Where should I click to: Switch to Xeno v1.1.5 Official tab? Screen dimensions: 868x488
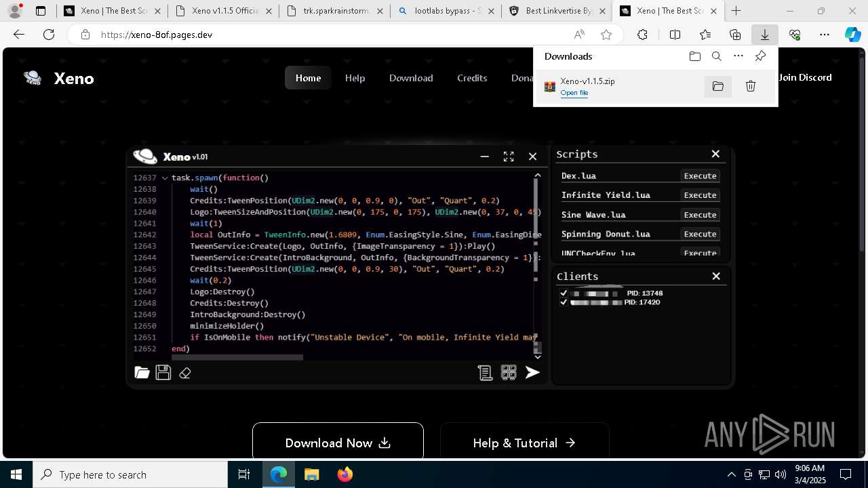[x=224, y=11]
